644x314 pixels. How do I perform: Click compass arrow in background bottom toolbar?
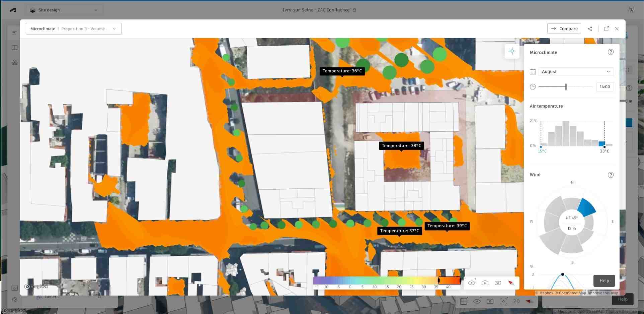click(x=529, y=301)
